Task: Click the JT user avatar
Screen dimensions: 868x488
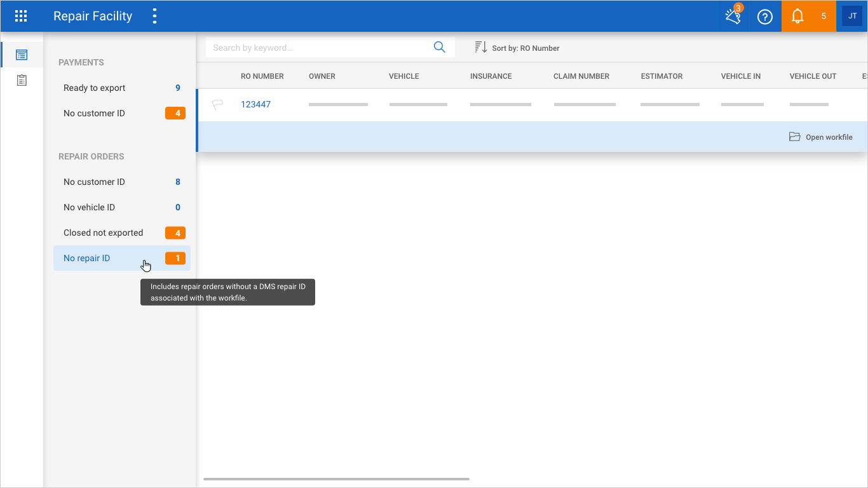Action: coord(852,17)
